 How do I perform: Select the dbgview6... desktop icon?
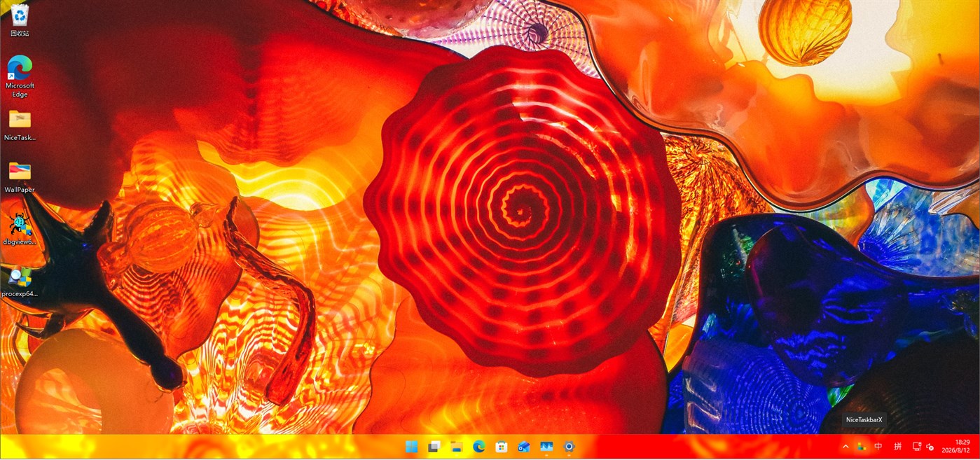(x=20, y=228)
